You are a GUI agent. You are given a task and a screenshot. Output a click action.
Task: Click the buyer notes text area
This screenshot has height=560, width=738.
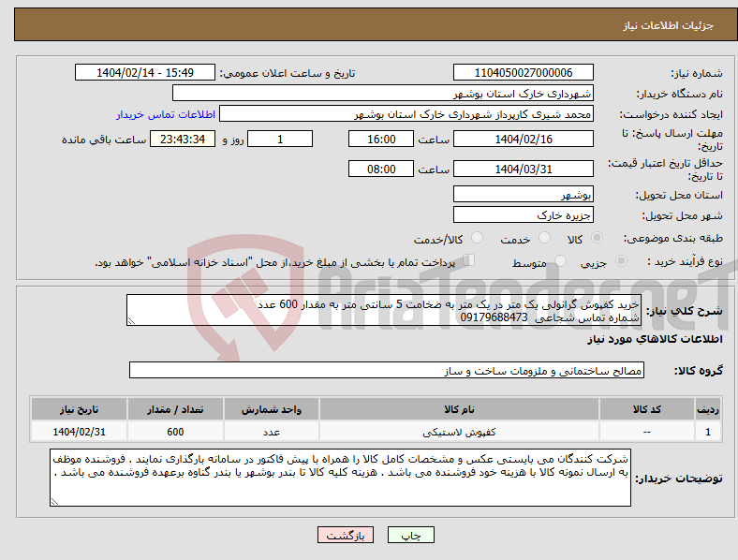click(x=340, y=478)
